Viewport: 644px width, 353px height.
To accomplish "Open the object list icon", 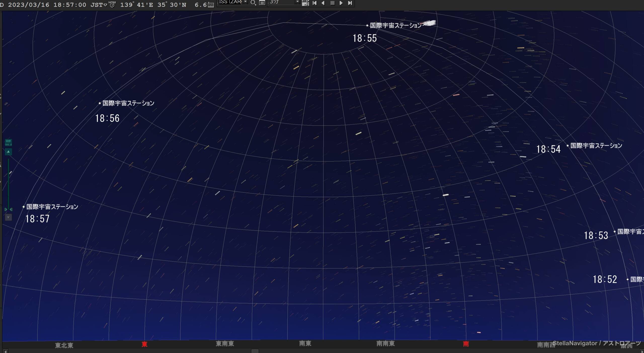I will [x=262, y=3].
